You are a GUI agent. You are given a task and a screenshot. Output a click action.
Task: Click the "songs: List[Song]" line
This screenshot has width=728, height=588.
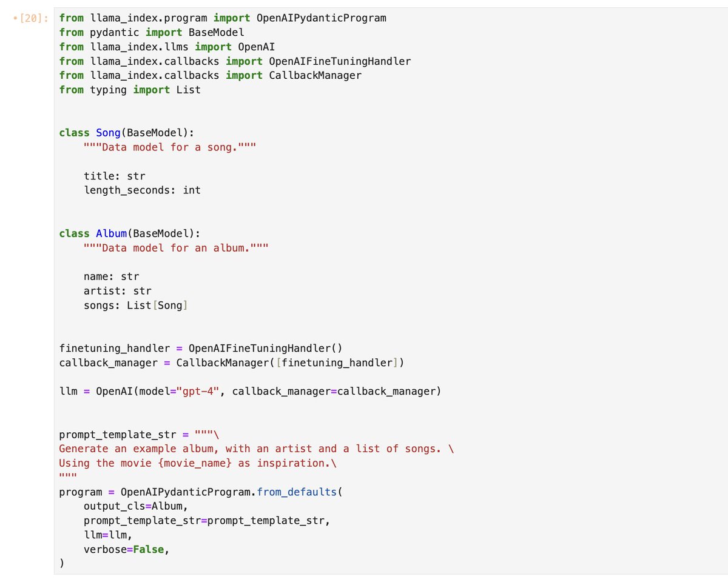(136, 306)
